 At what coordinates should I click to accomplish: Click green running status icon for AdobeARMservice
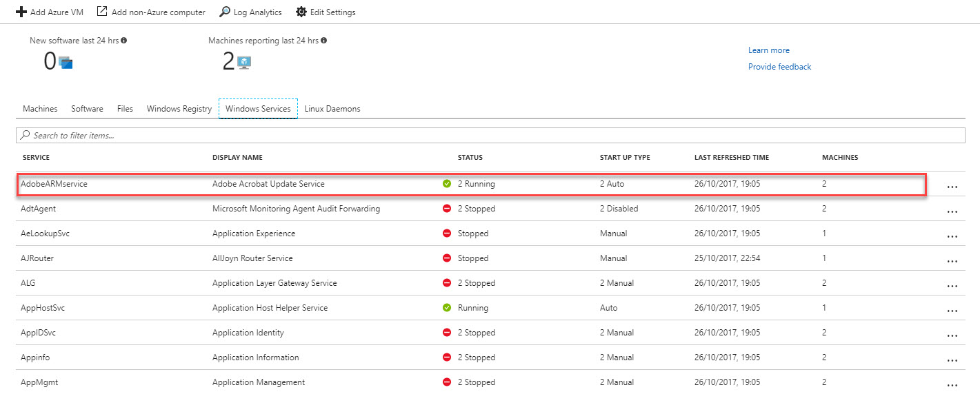click(x=447, y=184)
